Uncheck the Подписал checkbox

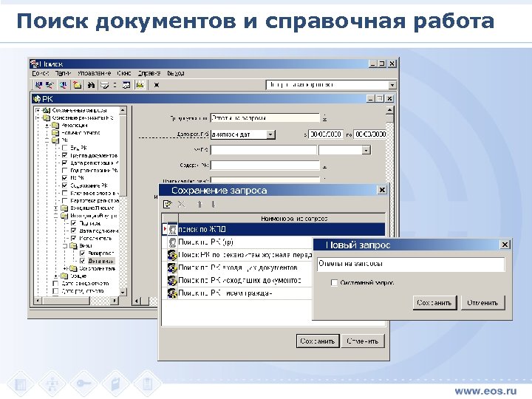74,223
